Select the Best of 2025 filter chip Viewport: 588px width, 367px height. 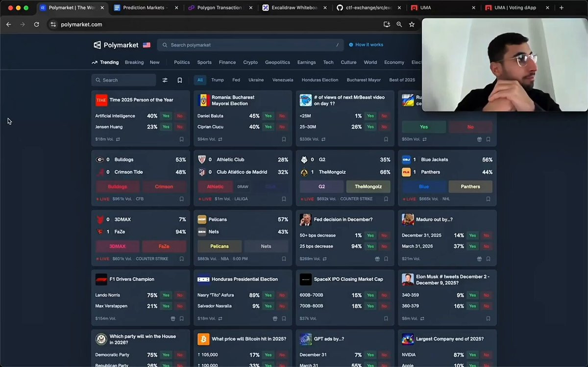(402, 80)
